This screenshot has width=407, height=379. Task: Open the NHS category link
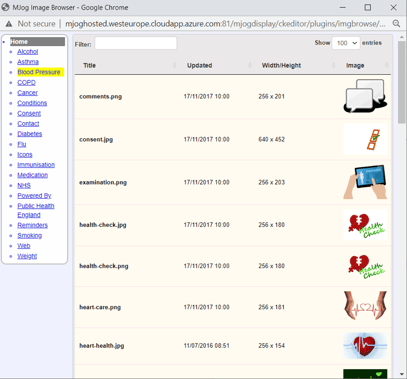pos(24,186)
